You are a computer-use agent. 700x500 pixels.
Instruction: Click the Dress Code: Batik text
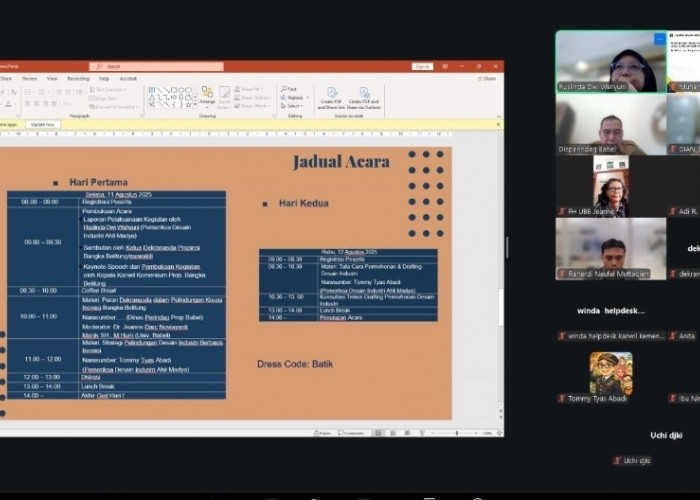tap(295, 364)
